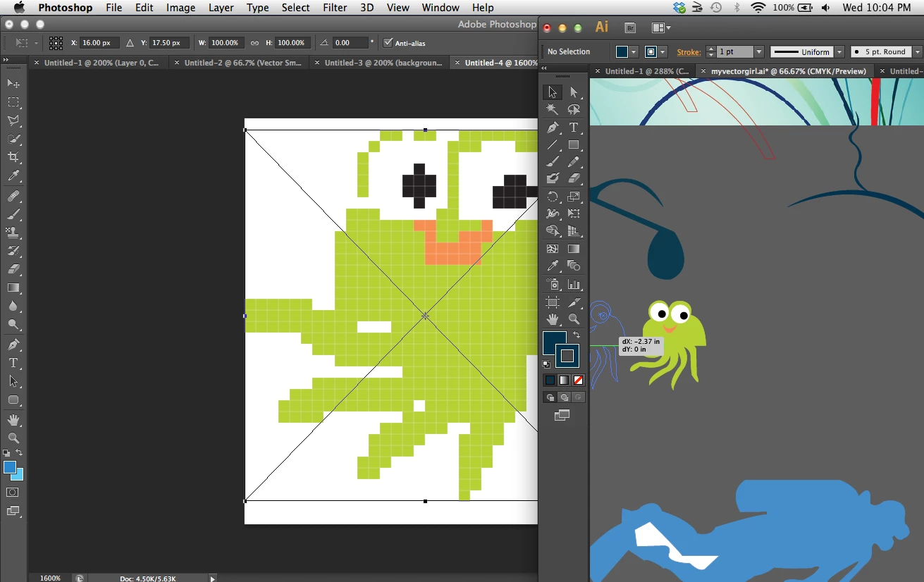Select the Photoshop Eraser tool
Screen dimensions: 924x582
click(13, 269)
